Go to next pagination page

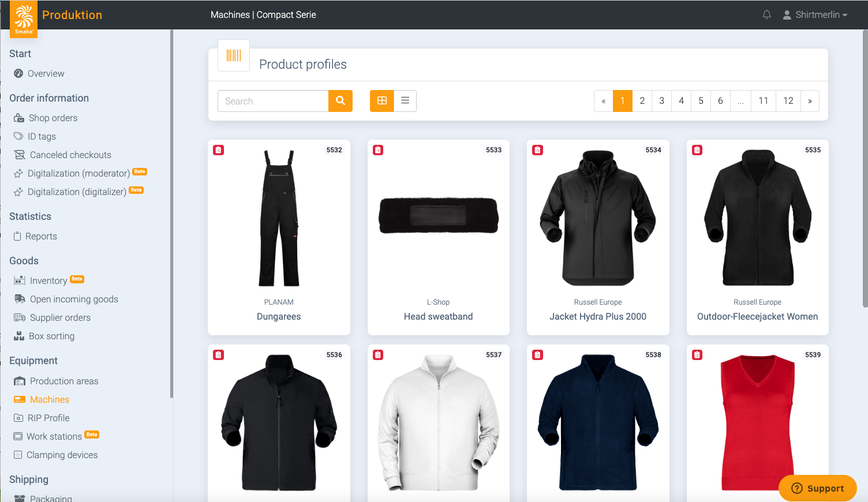click(x=810, y=101)
